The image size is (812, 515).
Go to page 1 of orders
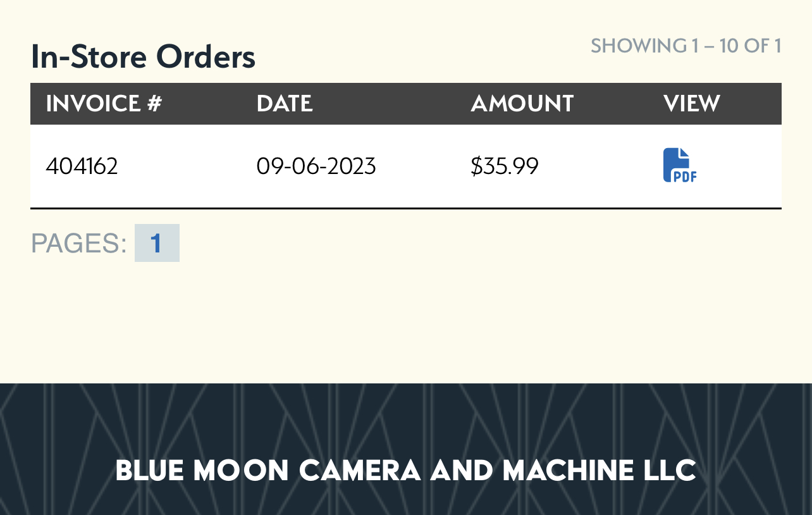[156, 243]
